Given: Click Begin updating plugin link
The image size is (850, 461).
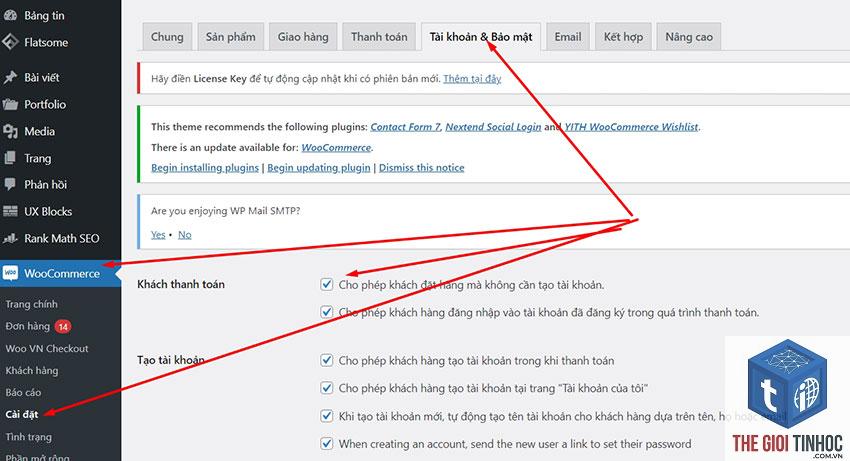Looking at the screenshot, I should (x=319, y=168).
